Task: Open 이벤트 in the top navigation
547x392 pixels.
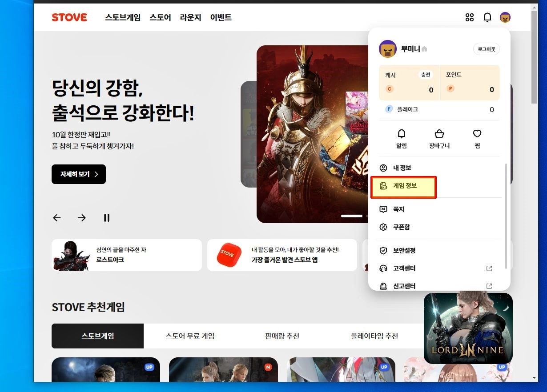Action: (x=221, y=17)
